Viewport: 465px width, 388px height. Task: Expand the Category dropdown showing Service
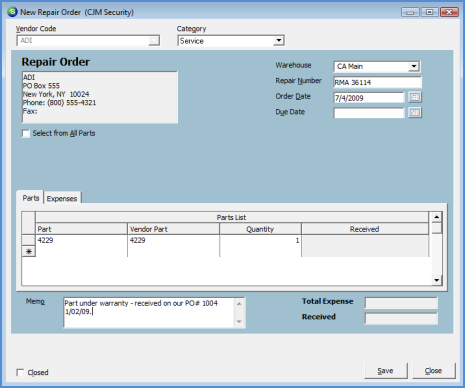click(278, 41)
